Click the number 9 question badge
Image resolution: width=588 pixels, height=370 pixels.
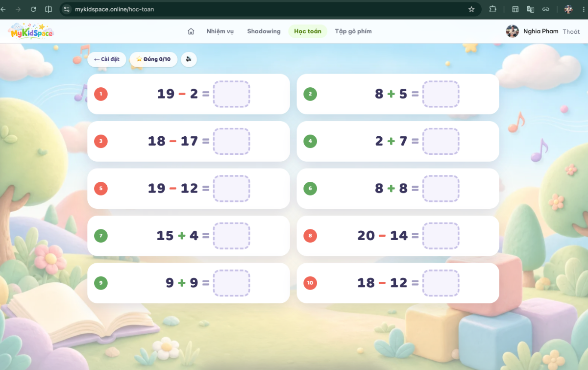click(x=101, y=283)
